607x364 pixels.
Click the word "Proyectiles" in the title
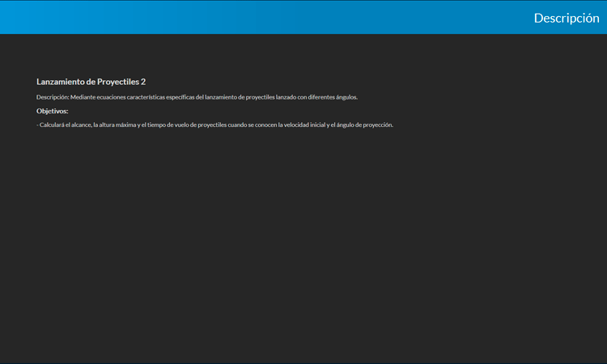(117, 82)
